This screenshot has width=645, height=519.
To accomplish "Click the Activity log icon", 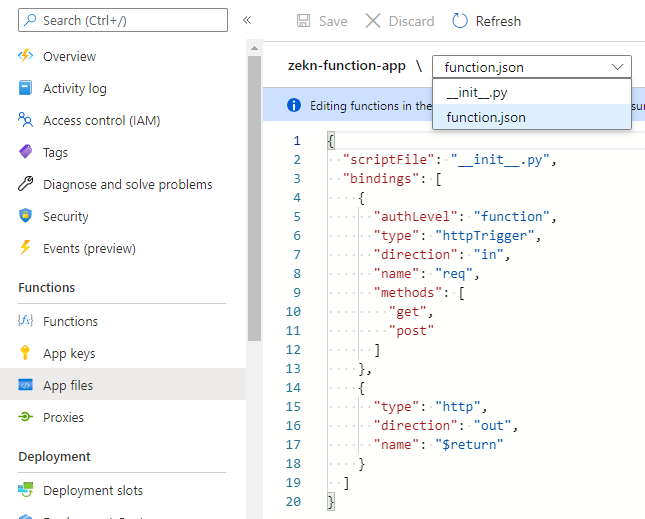I will 26,88.
